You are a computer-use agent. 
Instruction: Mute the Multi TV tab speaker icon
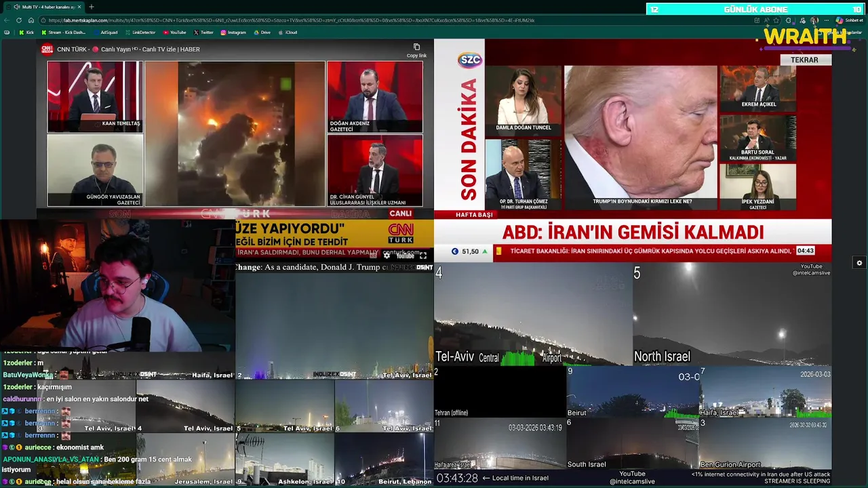[x=17, y=7]
